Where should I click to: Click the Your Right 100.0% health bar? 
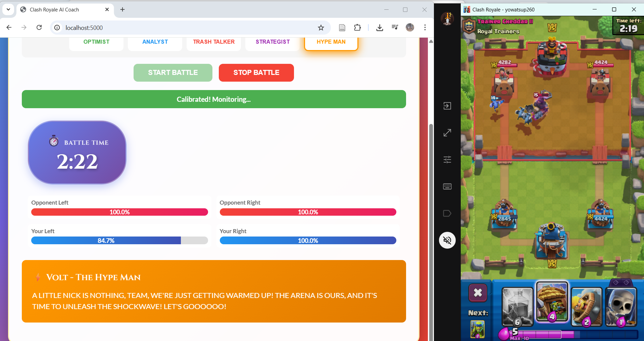(308, 241)
